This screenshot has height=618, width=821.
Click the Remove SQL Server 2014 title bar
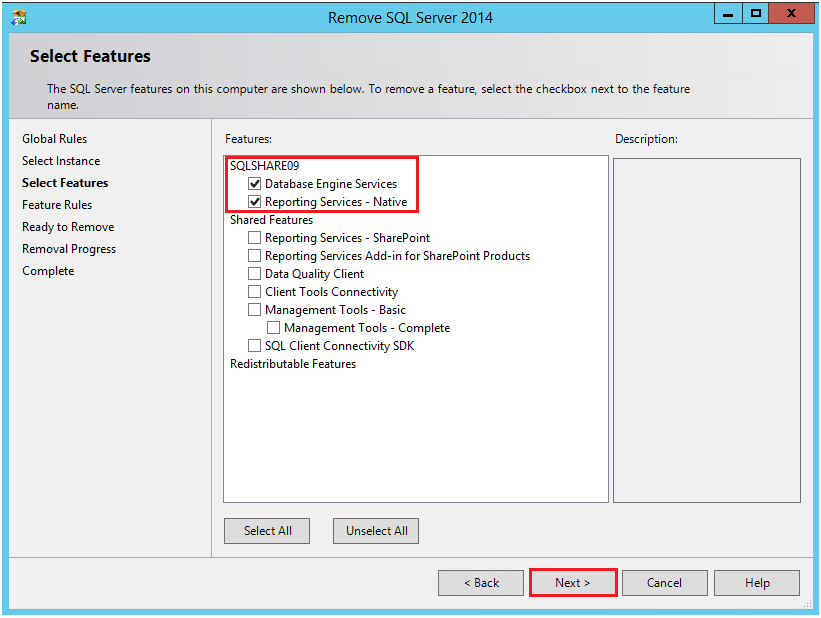(x=410, y=17)
